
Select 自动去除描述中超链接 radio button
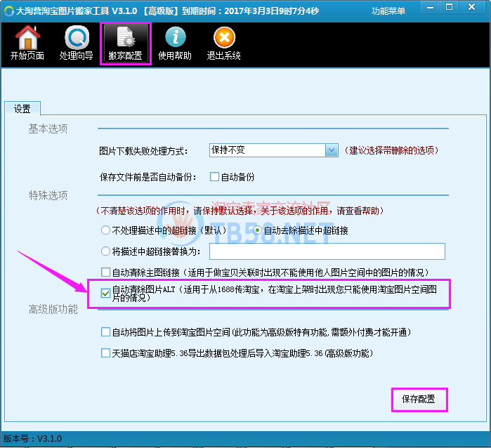pos(257,230)
